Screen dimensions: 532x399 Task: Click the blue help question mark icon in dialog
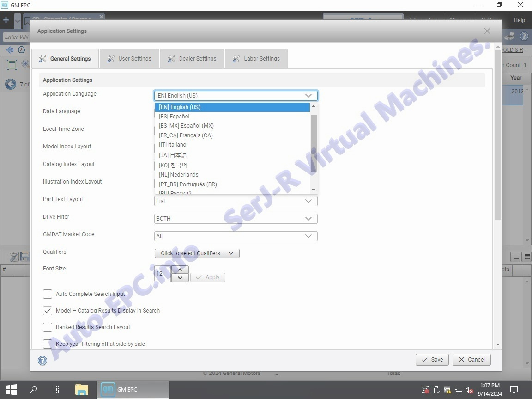click(x=42, y=361)
